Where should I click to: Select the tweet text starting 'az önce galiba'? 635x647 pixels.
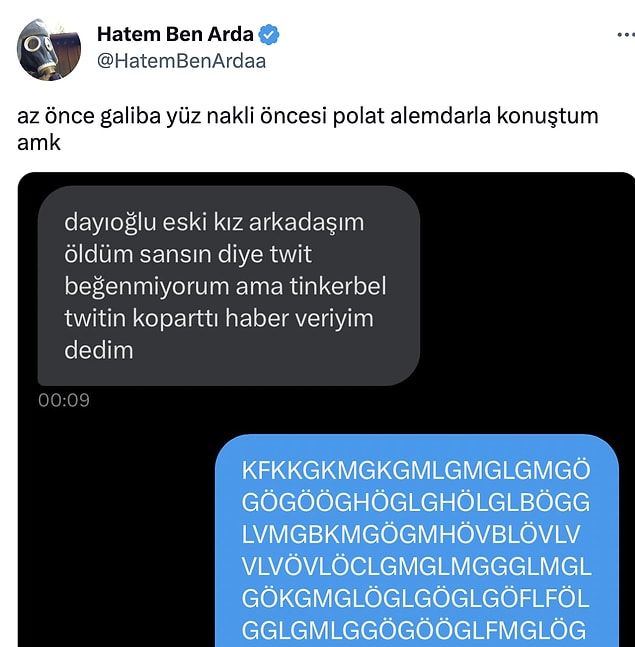[x=307, y=129]
